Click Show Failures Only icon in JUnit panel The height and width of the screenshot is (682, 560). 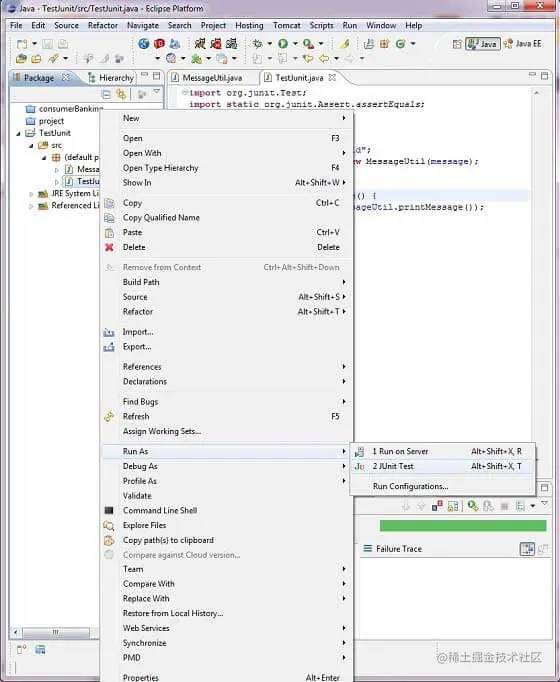(437, 506)
